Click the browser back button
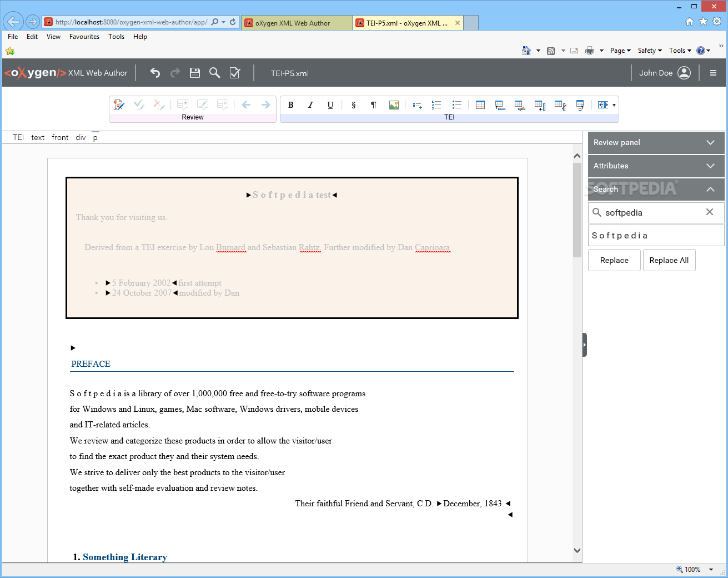 pos(13,22)
